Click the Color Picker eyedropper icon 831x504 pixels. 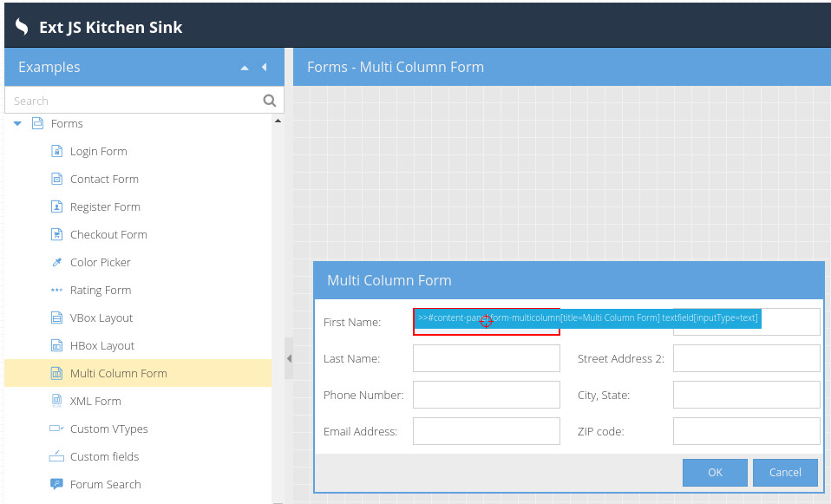[x=57, y=262]
